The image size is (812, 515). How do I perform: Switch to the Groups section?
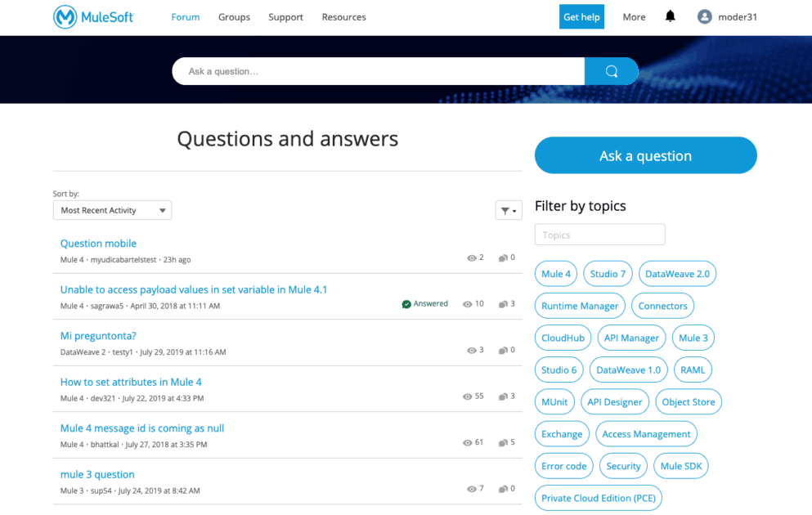tap(234, 16)
